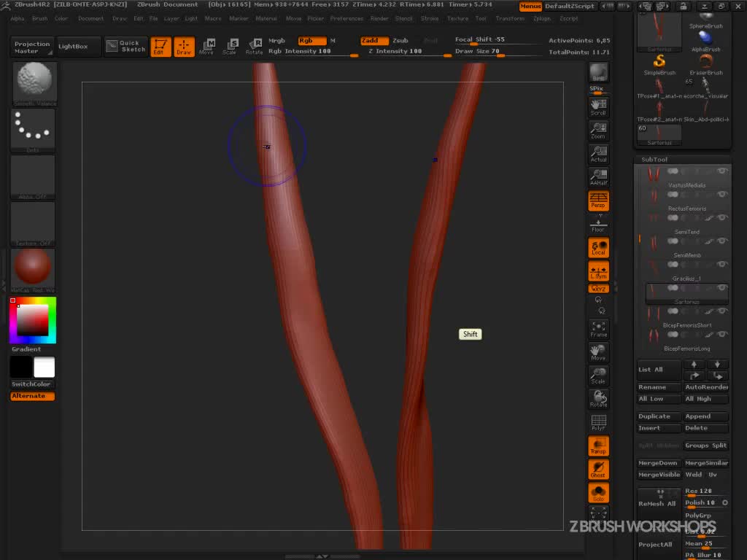
Task: Toggle the Rgb paint mode
Action: pos(311,41)
